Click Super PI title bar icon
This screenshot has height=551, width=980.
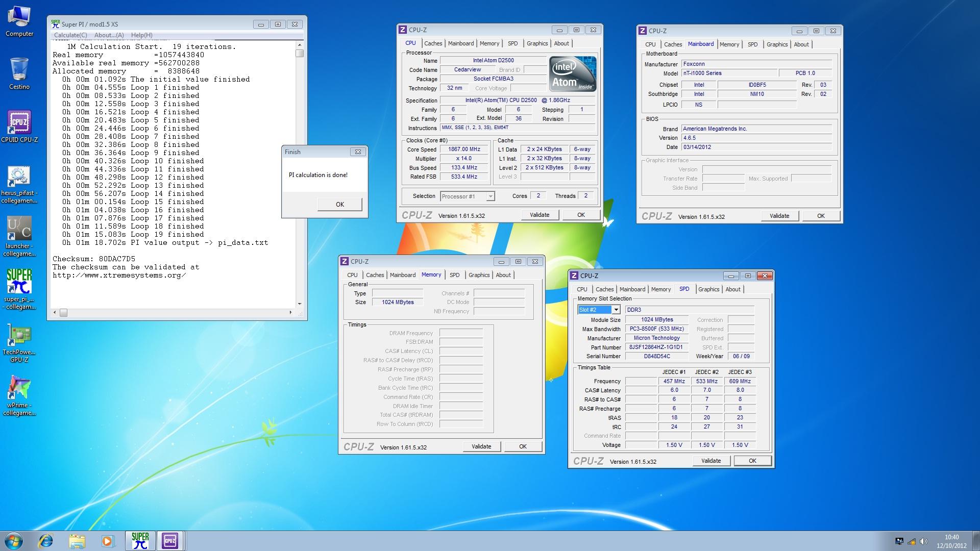(x=56, y=24)
